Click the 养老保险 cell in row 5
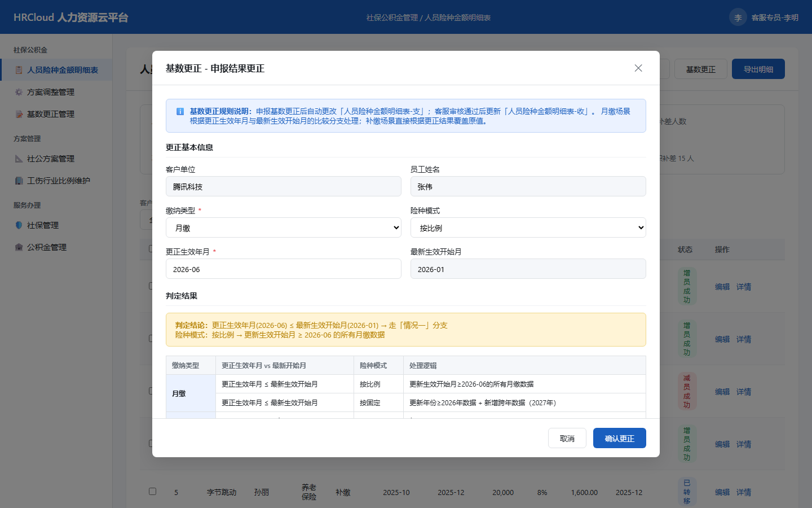The image size is (812, 508). coord(309,492)
